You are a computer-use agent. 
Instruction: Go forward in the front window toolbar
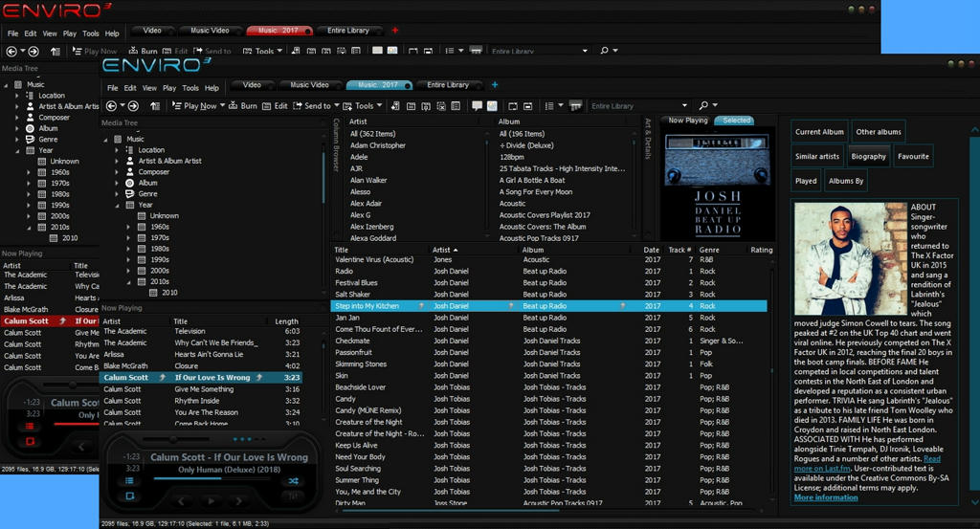[133, 106]
